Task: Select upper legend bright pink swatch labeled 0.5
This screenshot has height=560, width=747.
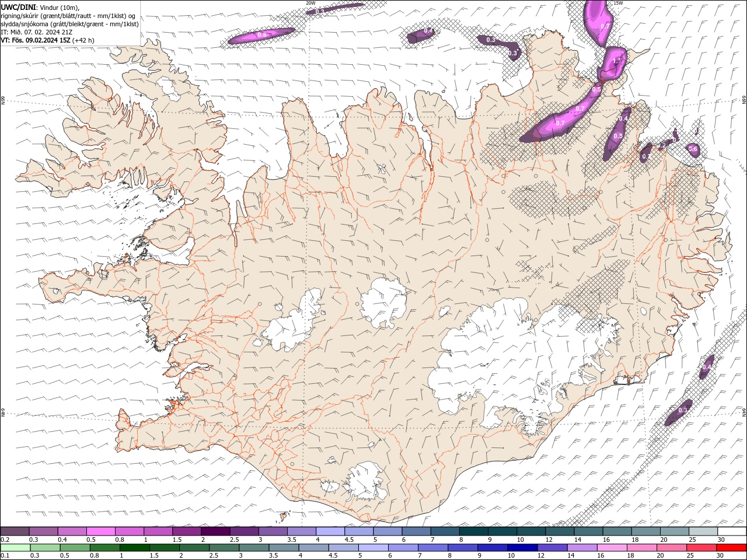Action: click(x=100, y=531)
